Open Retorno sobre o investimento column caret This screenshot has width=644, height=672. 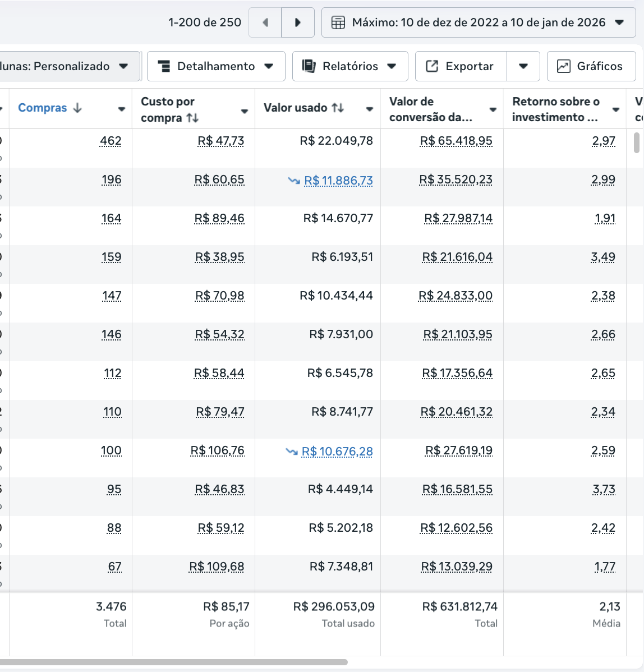pyautogui.click(x=615, y=109)
